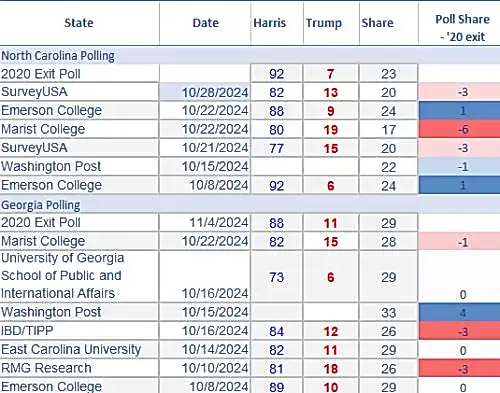Select the Marist College -6 red cell
The image size is (500, 393).
pos(460,129)
